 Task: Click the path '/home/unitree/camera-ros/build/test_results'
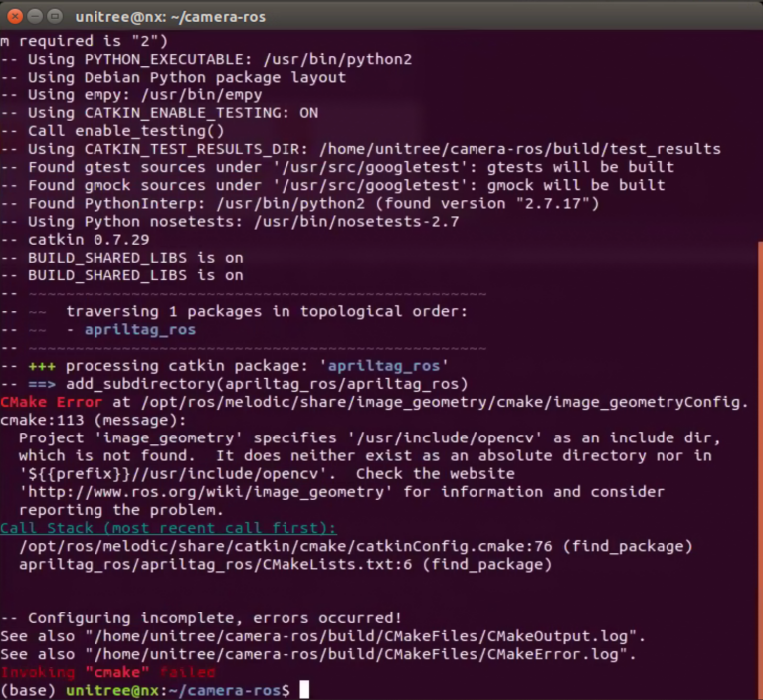pyautogui.click(x=520, y=149)
